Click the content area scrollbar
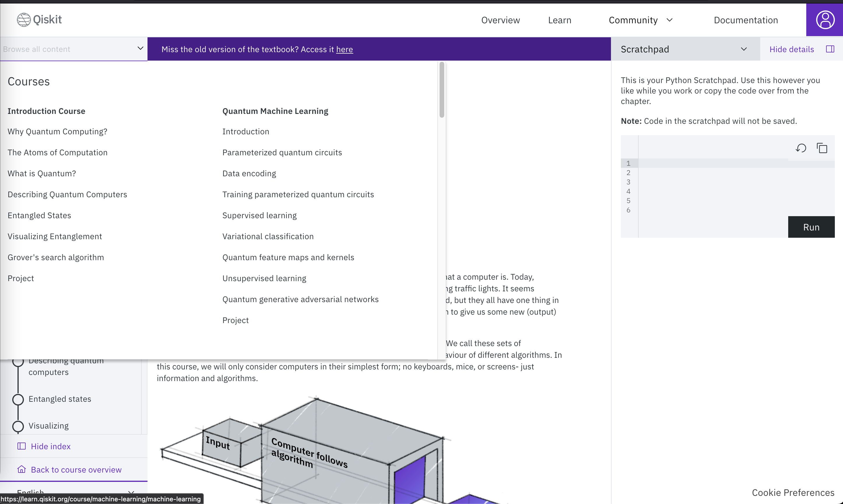 [442, 89]
